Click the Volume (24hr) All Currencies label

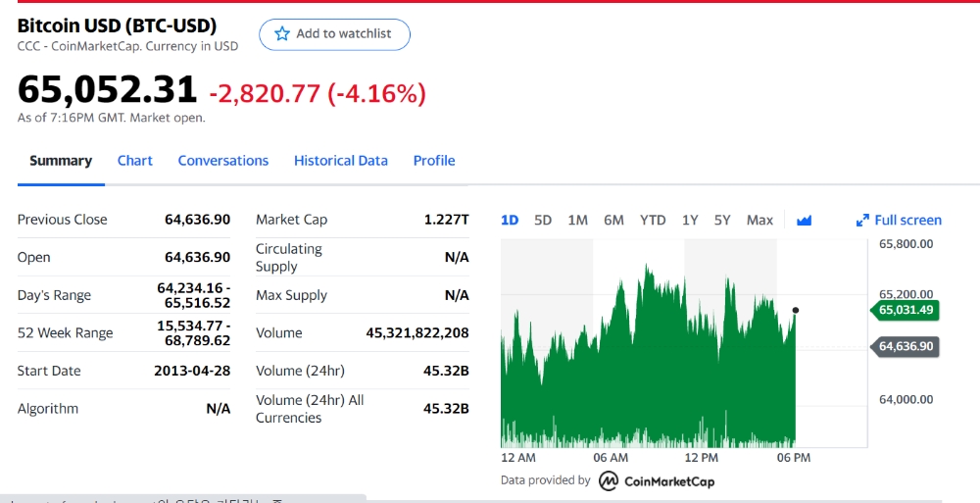[x=310, y=409]
